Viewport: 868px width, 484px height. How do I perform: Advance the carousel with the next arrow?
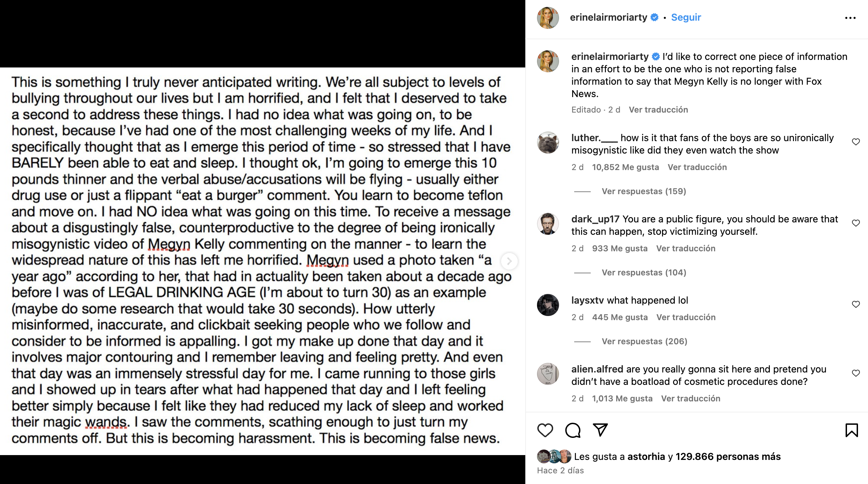[509, 262]
